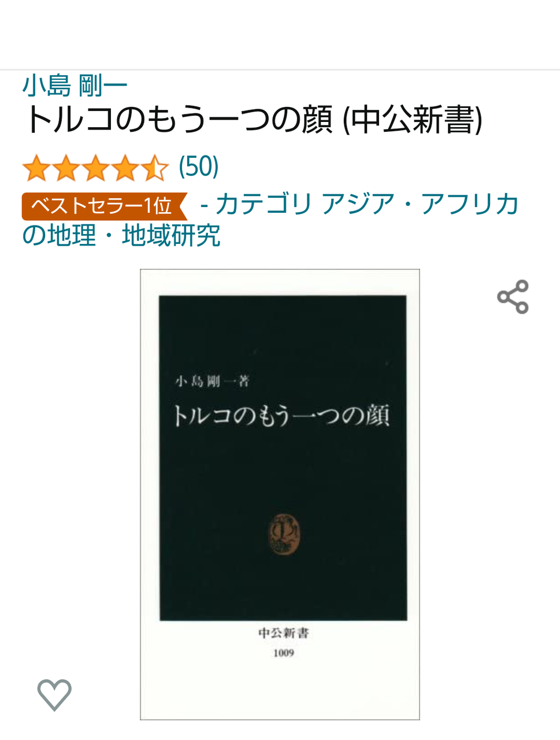560x740 pixels.
Task: Click the fourth rating star
Action: tap(125, 168)
